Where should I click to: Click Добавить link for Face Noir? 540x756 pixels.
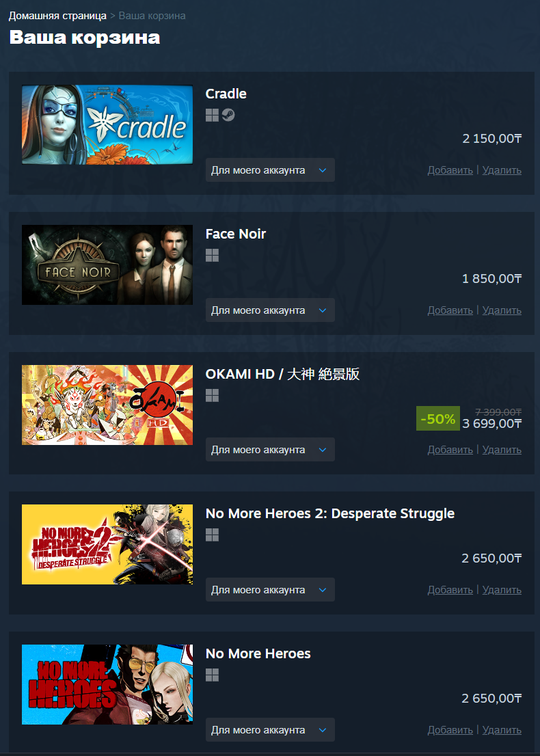450,310
